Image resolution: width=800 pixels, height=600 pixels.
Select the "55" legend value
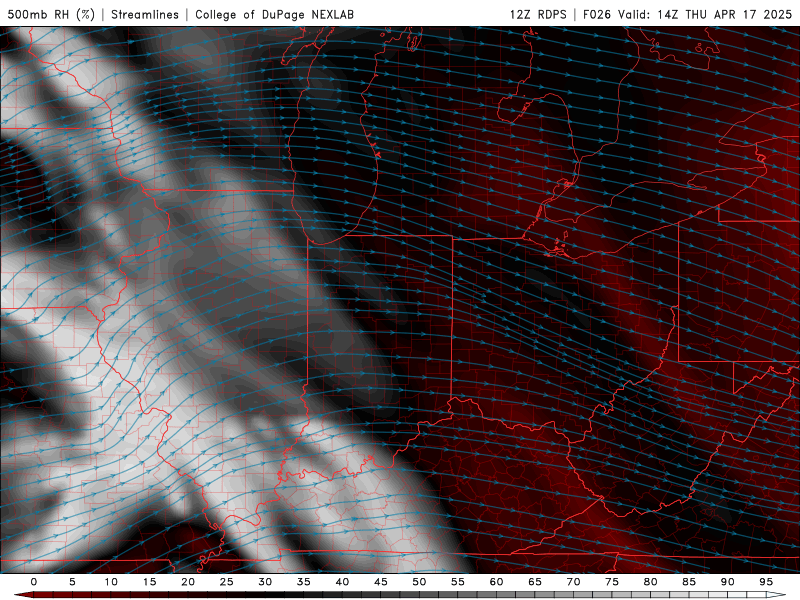(458, 582)
